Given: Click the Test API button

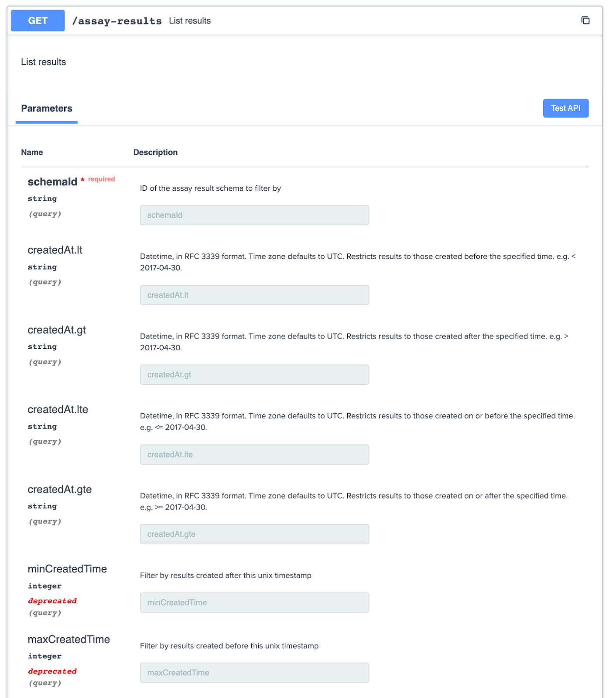Looking at the screenshot, I should pos(565,108).
